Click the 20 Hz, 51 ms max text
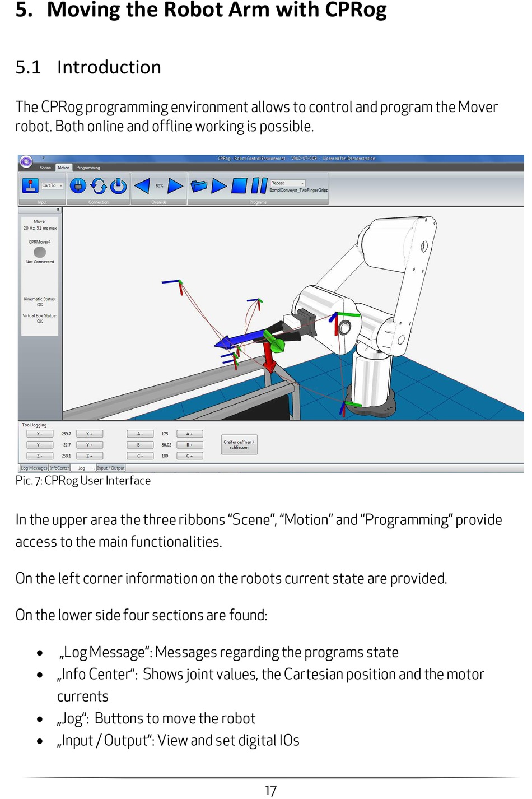This screenshot has width=532, height=799. coord(40,229)
